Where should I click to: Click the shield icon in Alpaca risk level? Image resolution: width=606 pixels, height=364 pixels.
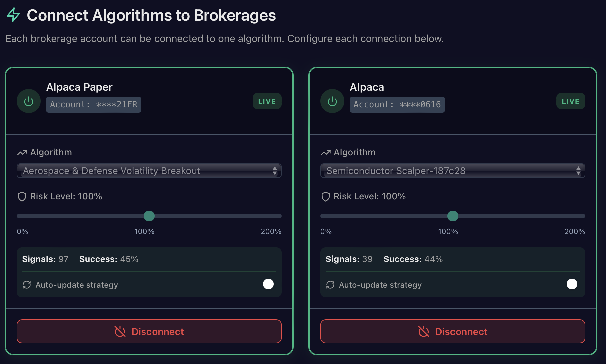326,197
